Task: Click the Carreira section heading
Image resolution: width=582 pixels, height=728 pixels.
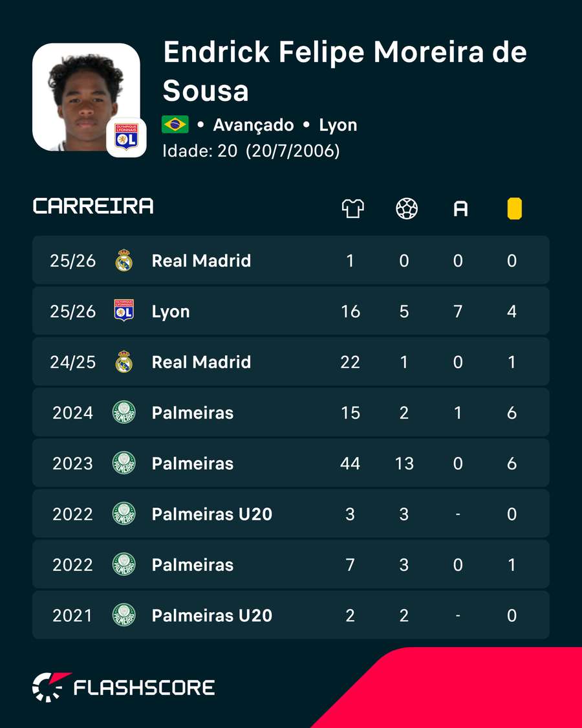Action: (93, 206)
